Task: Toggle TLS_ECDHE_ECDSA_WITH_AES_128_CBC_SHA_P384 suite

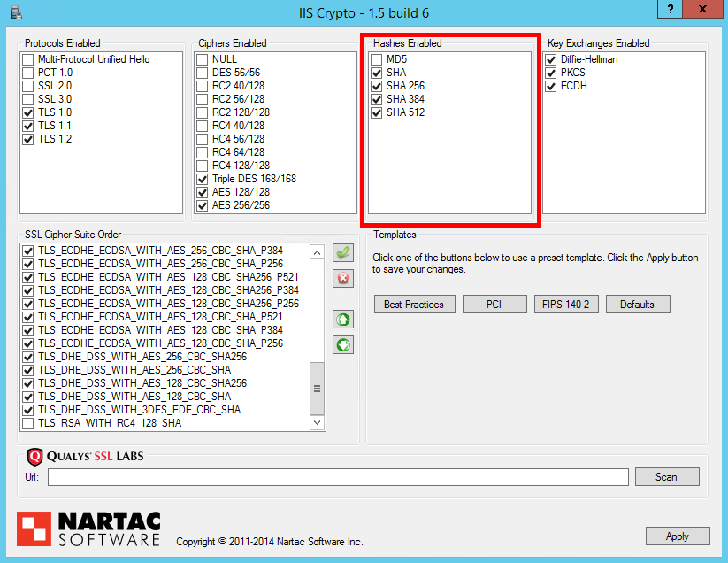Action: point(28,330)
